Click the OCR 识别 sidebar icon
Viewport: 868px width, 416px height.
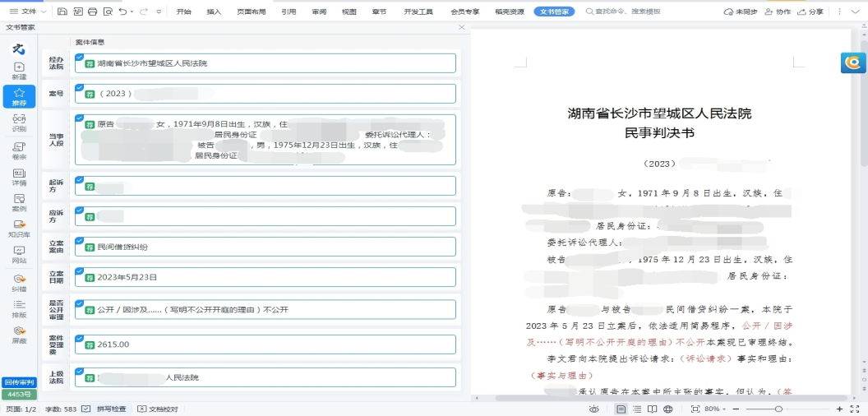click(19, 123)
